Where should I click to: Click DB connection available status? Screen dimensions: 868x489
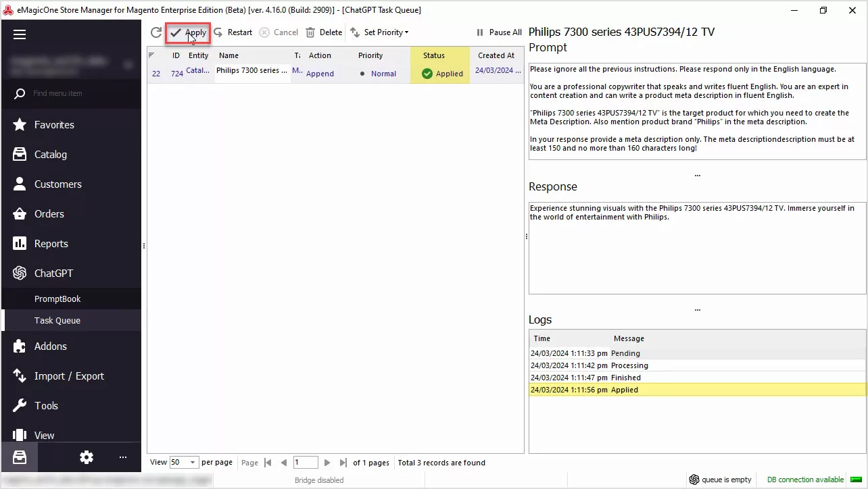[x=805, y=480]
